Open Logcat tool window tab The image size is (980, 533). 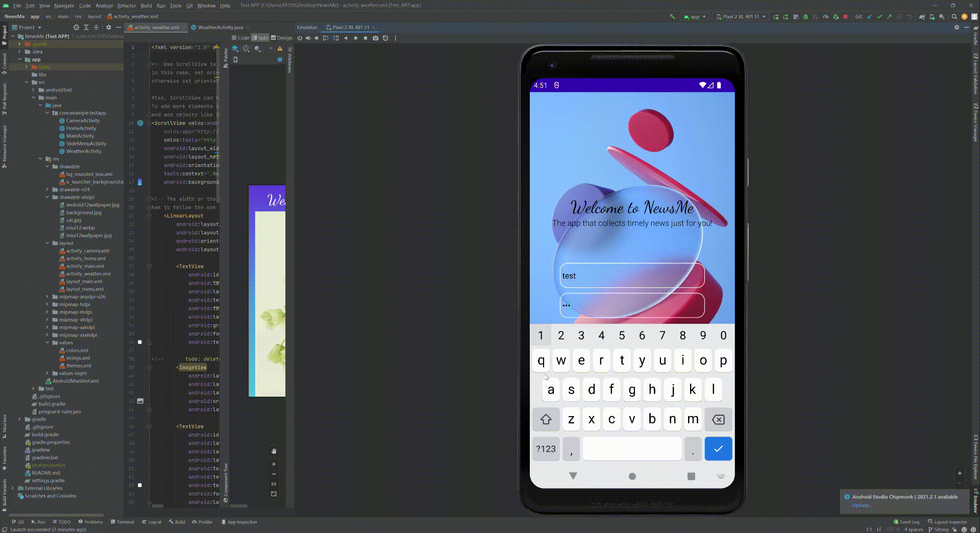pyautogui.click(x=152, y=522)
